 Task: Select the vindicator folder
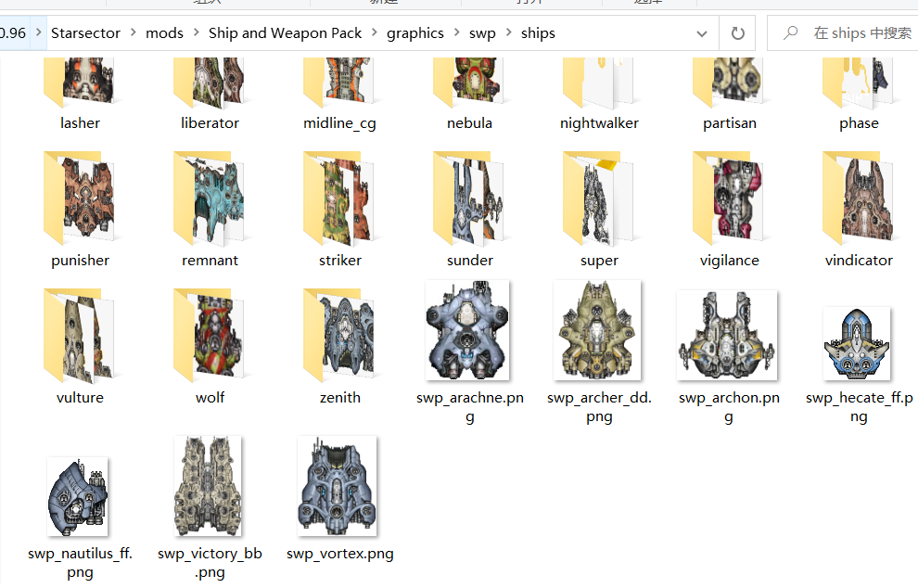tap(859, 199)
